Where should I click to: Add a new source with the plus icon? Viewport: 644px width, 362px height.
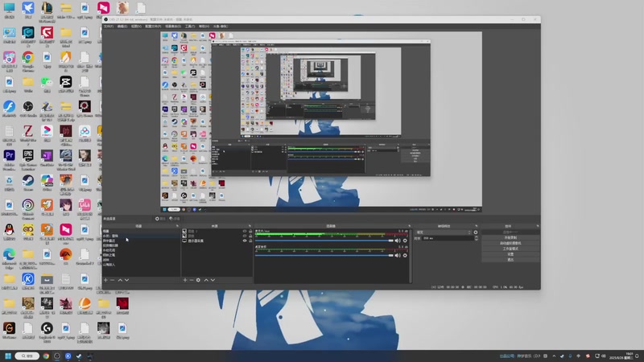tap(185, 280)
